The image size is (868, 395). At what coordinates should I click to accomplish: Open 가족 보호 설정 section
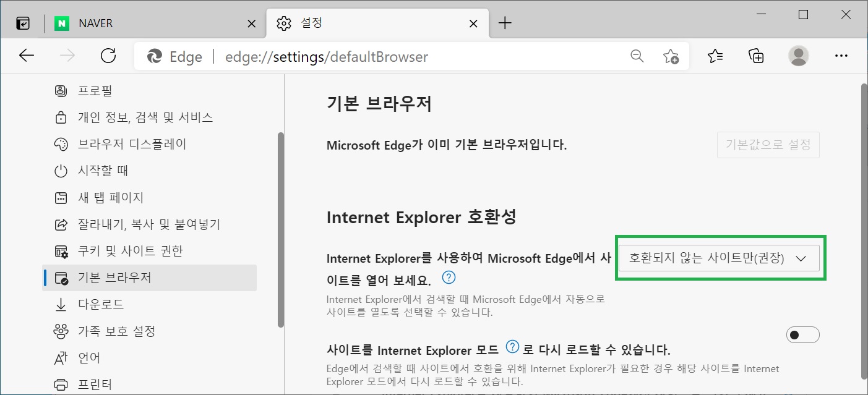(149, 331)
